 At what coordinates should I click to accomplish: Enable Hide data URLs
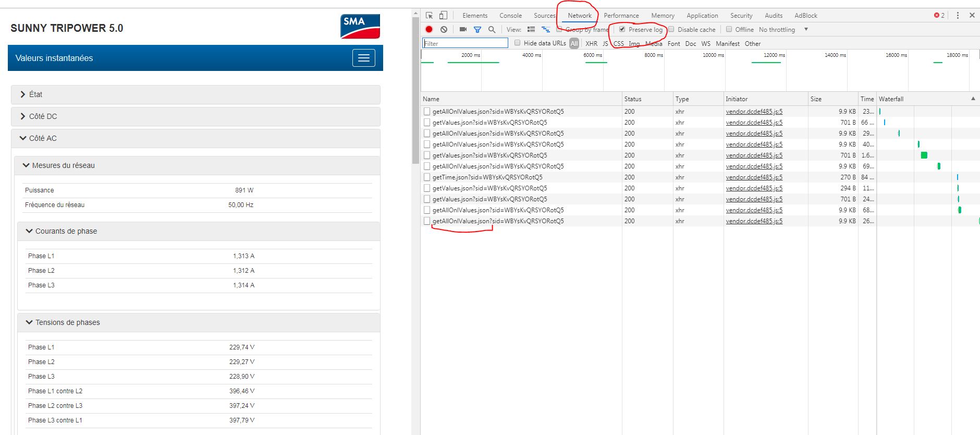coord(517,43)
